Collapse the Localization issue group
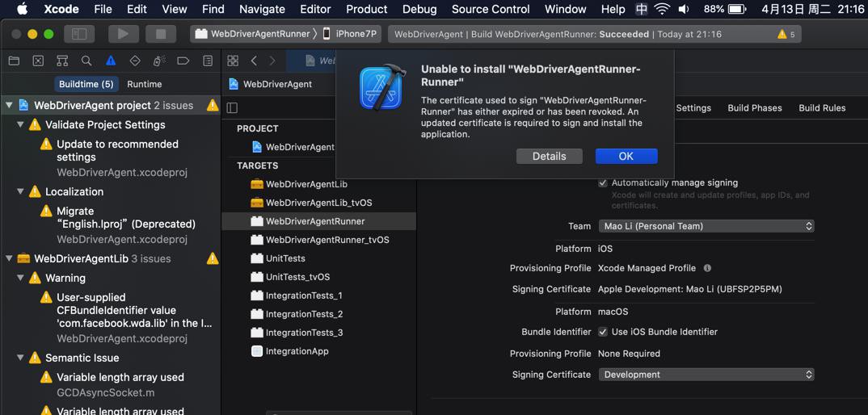The image size is (868, 415). (x=20, y=191)
